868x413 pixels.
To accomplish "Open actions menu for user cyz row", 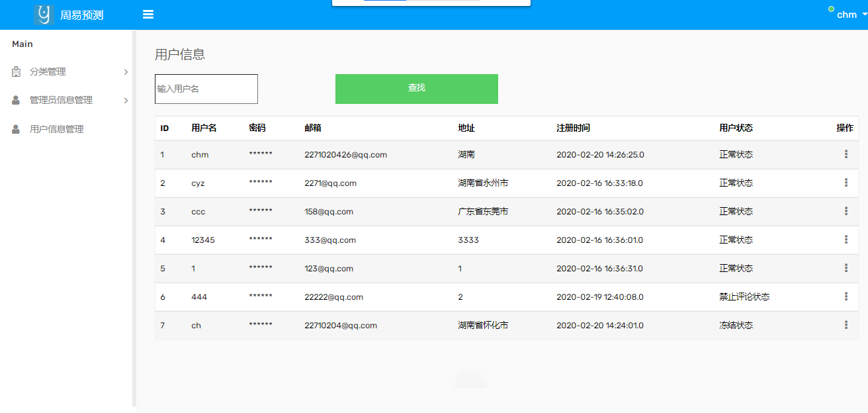I will 846,183.
